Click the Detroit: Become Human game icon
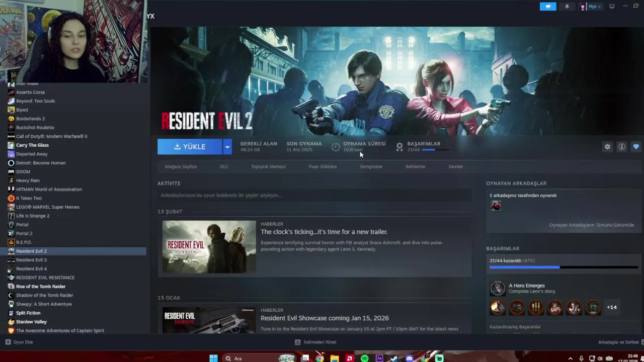644x362 pixels. 11,163
